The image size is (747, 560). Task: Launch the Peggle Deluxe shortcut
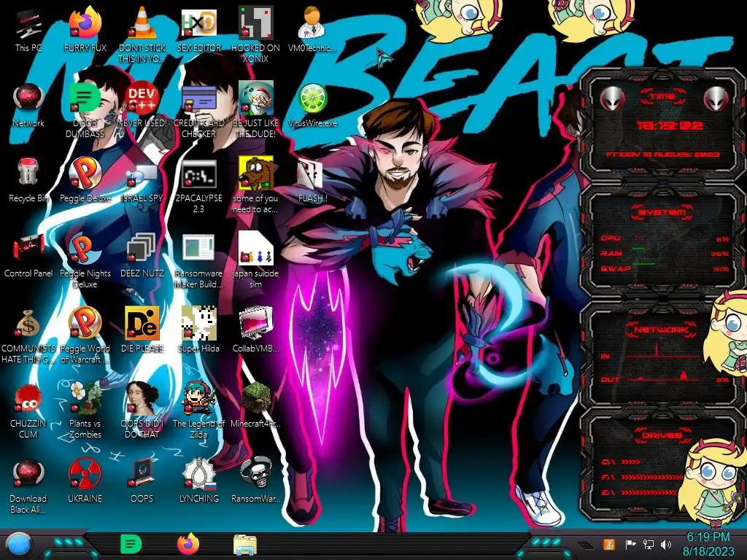click(85, 181)
